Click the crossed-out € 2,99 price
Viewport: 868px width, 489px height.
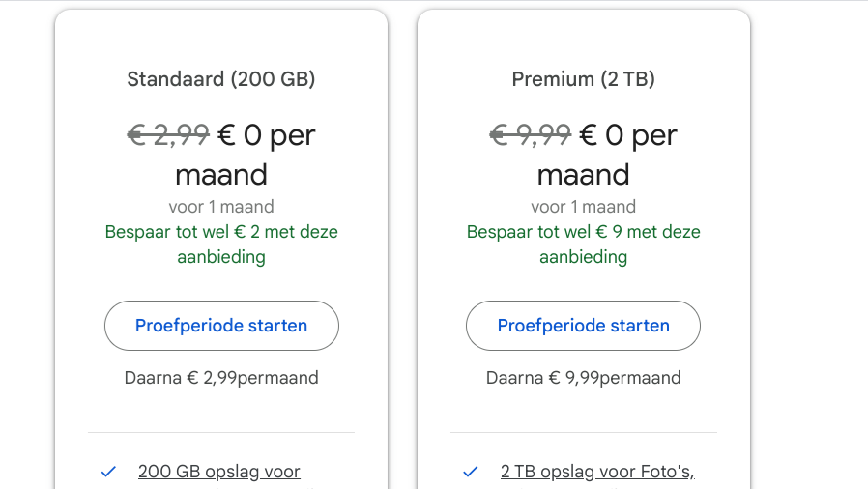(168, 135)
